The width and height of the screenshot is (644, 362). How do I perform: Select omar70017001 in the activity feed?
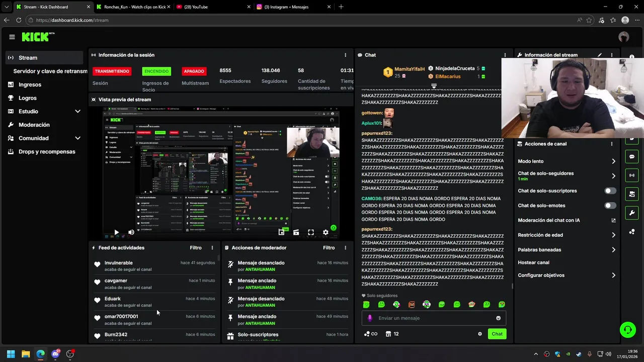[121, 316]
